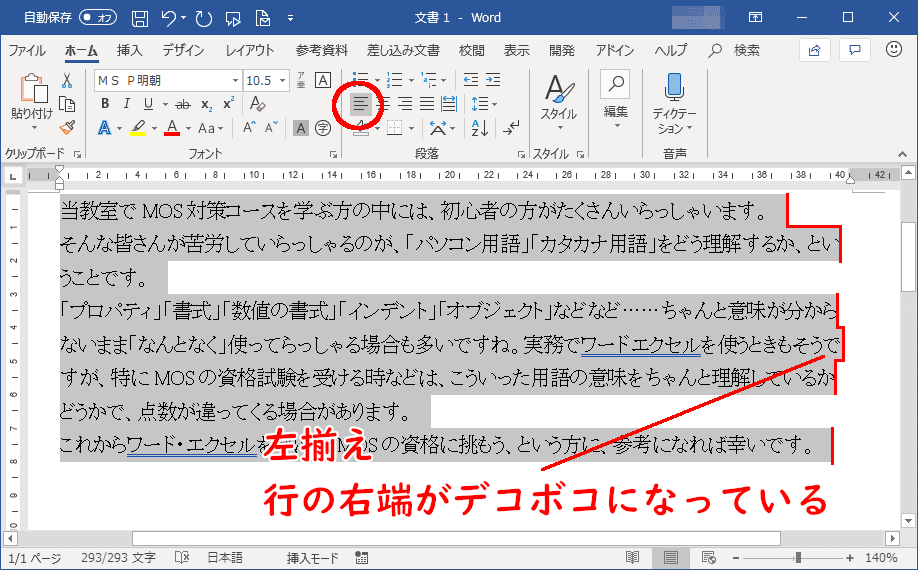The height and width of the screenshot is (570, 918).
Task: Expand the bullet list style dropdown arrow
Action: pyautogui.click(x=376, y=81)
